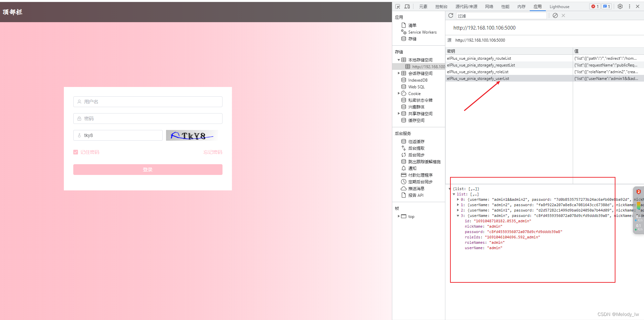Viewport: 644px width, 320px height.
Task: Select the elPlus_vue_pinia_storagefy_routeList row
Action: (545, 58)
